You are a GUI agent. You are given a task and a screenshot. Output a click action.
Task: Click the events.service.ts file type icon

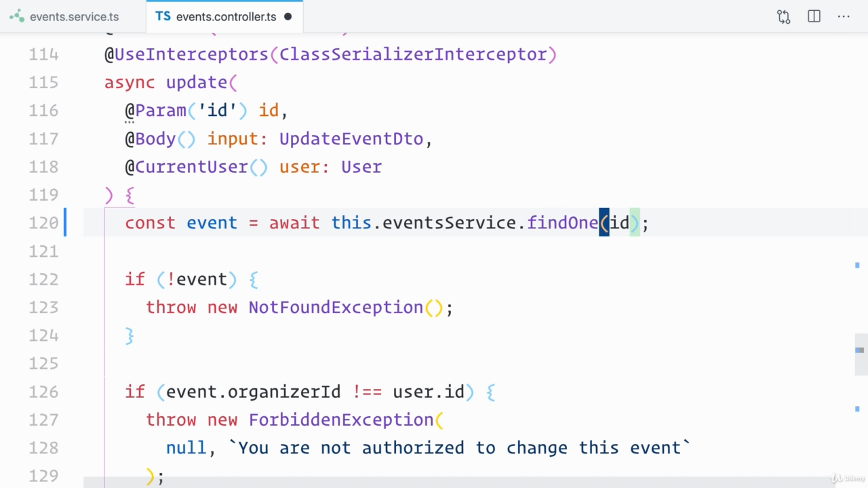(x=17, y=17)
